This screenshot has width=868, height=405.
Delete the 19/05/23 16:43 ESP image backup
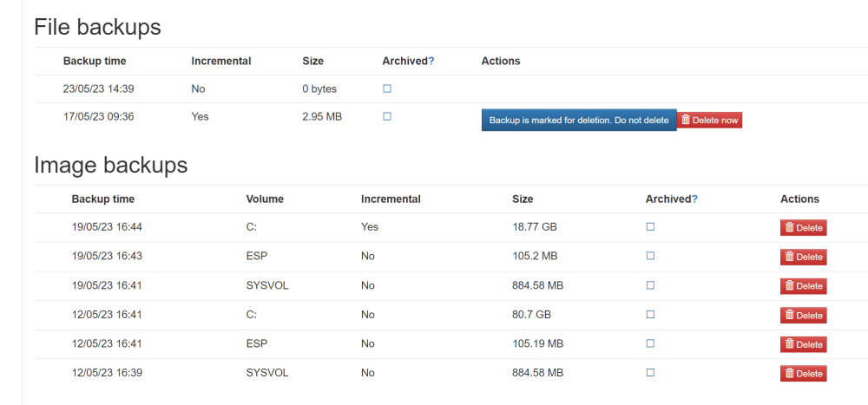click(803, 257)
